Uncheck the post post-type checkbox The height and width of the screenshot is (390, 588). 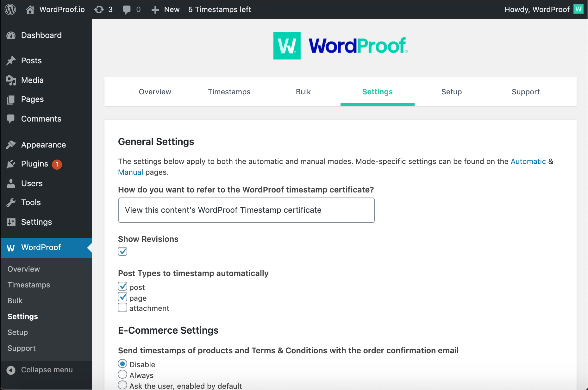point(122,286)
